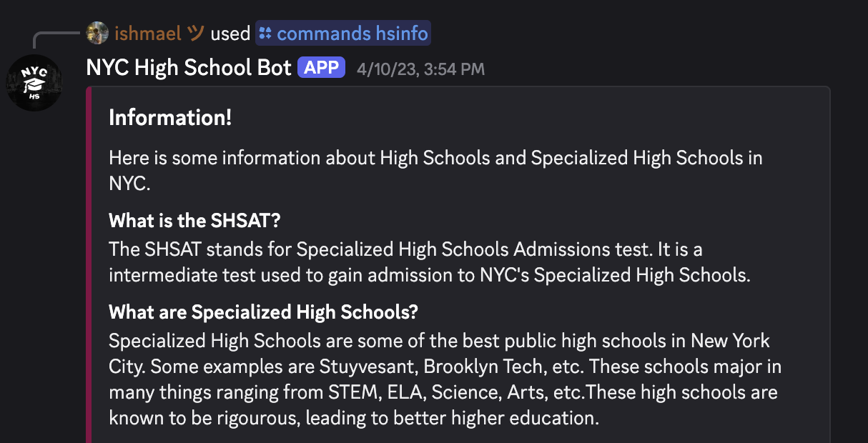This screenshot has width=868, height=443.
Task: Click the intro paragraph starting "Here is some information"
Action: tap(435, 158)
